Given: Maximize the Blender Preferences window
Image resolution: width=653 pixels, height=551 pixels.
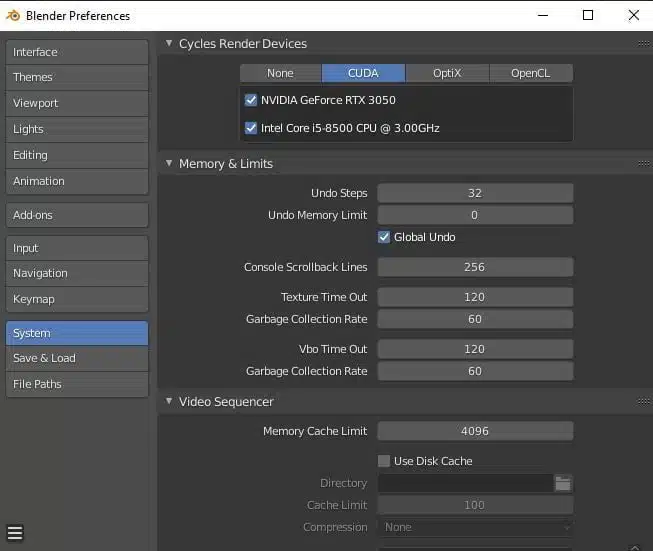Looking at the screenshot, I should coord(588,15).
